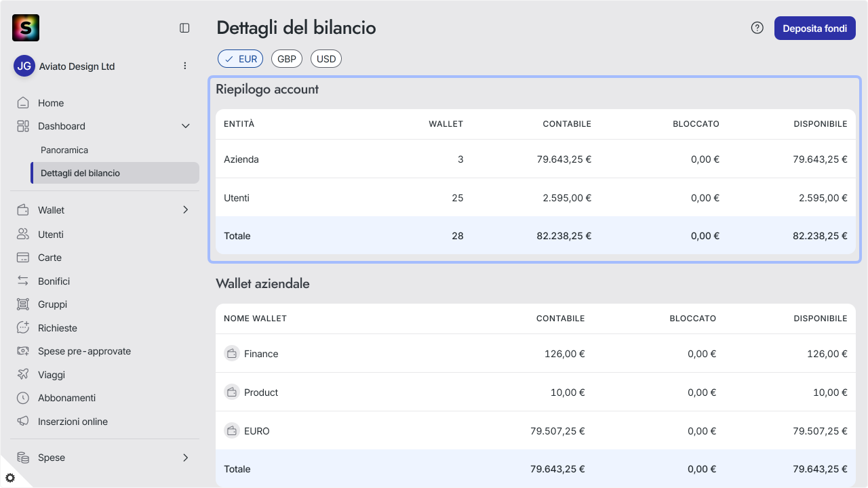Image resolution: width=868 pixels, height=488 pixels.
Task: Click the Utenti contabile value 2.595,00 €
Action: pos(567,198)
